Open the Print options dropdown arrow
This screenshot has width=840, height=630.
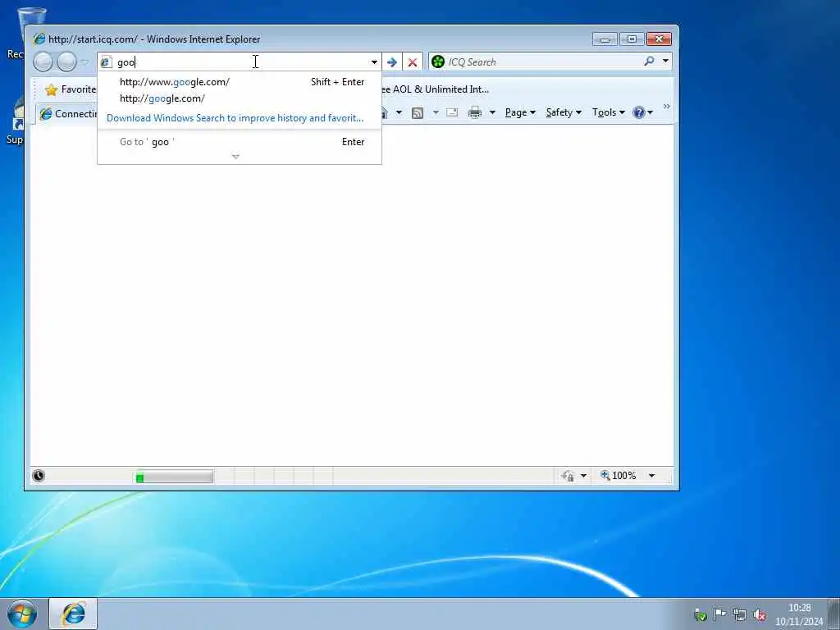pyautogui.click(x=492, y=112)
